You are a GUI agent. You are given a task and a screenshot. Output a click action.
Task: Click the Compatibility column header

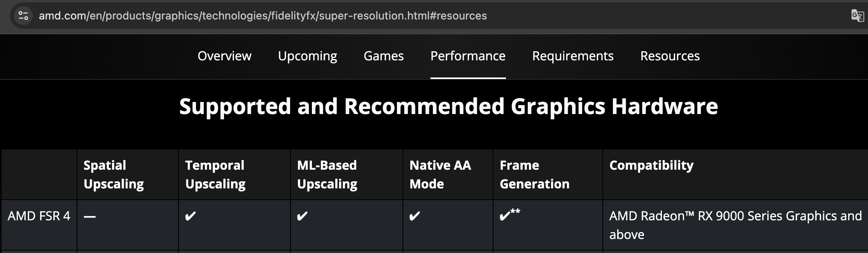click(x=651, y=165)
